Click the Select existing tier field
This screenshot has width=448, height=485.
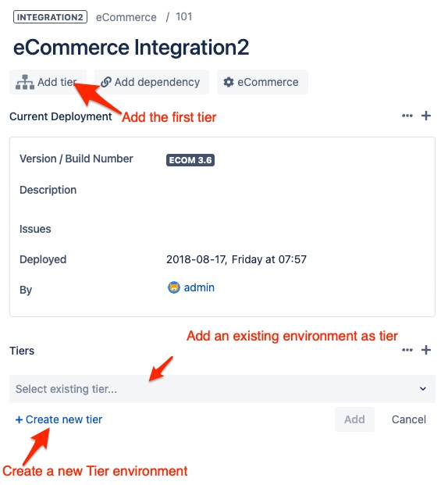[x=222, y=389]
